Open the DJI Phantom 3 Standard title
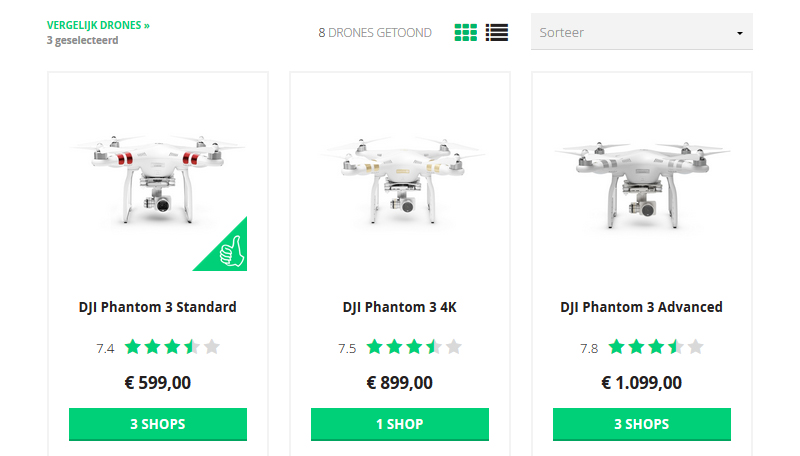This screenshot has height=456, width=800. point(158,307)
